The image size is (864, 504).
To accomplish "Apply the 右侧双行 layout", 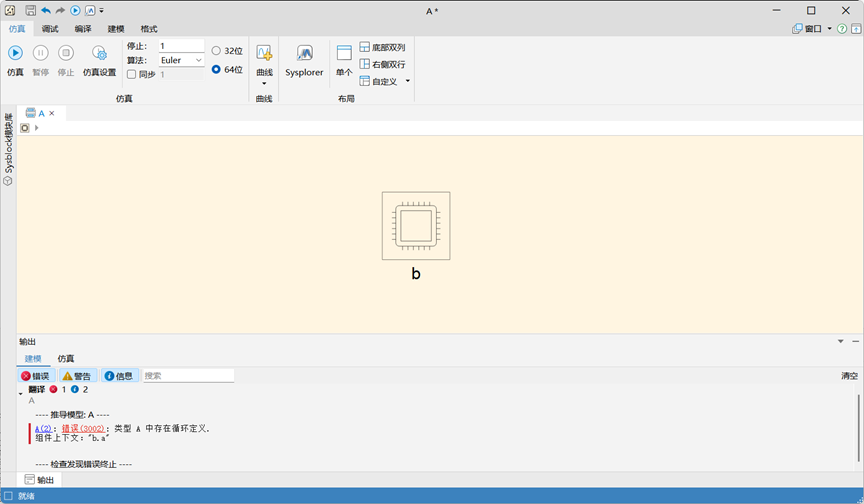I will click(x=382, y=64).
